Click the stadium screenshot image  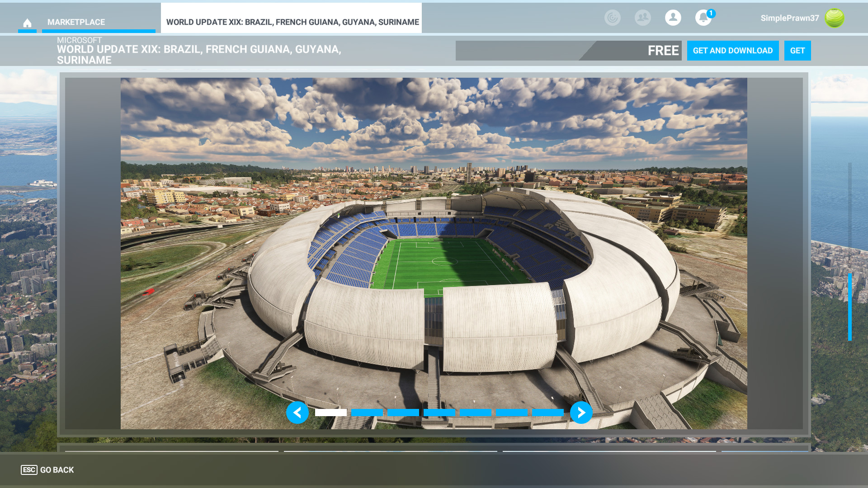click(434, 253)
